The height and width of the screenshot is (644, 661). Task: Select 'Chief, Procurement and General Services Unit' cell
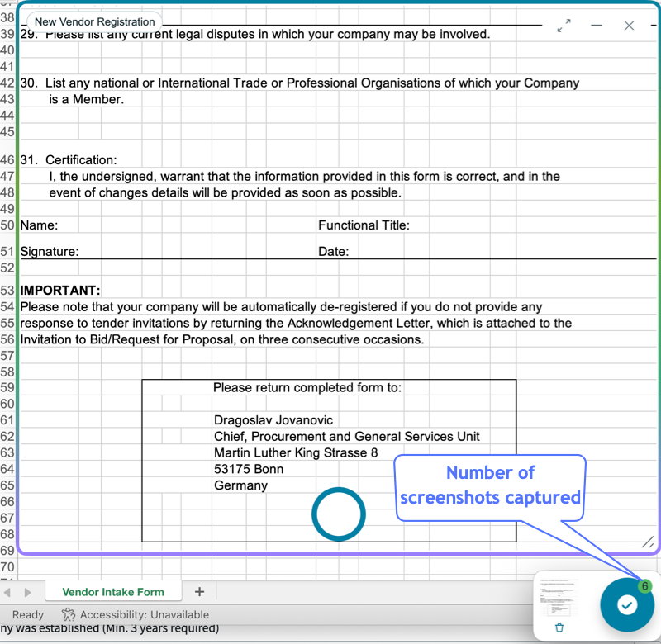pos(347,437)
